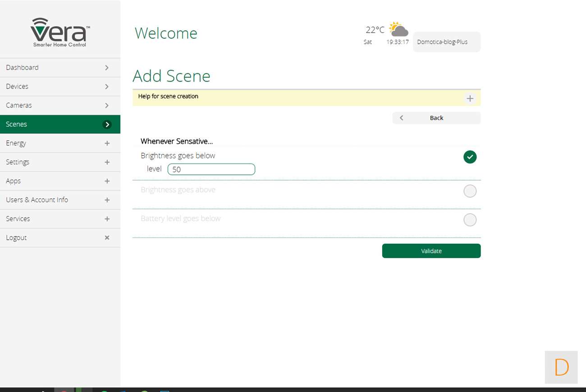Click the weather cloud icon
586x392 pixels.
[398, 30]
